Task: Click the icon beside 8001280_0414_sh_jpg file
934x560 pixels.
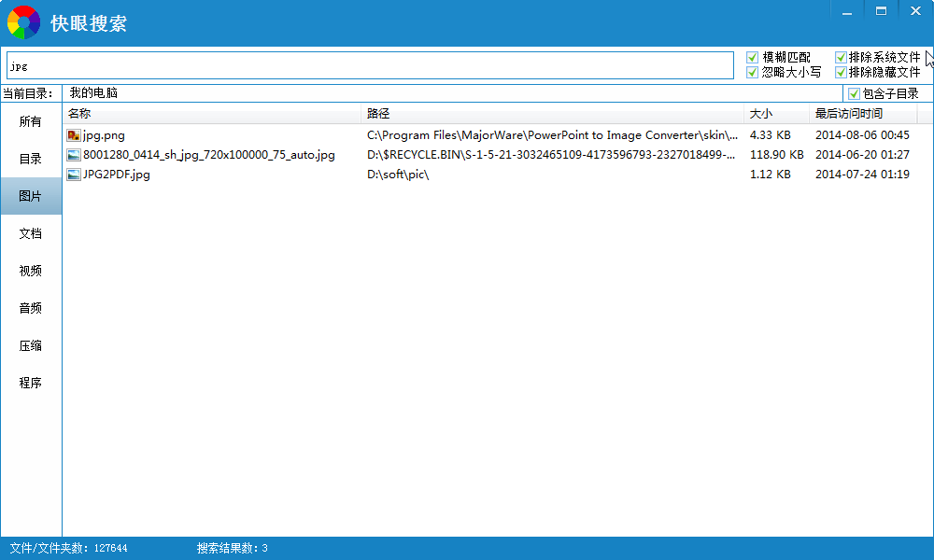Action: coord(74,155)
